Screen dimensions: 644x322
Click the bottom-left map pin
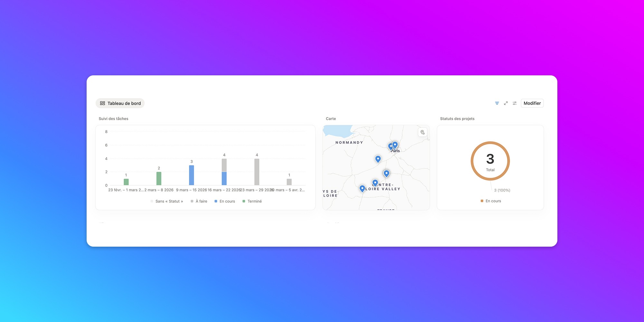coord(362,188)
